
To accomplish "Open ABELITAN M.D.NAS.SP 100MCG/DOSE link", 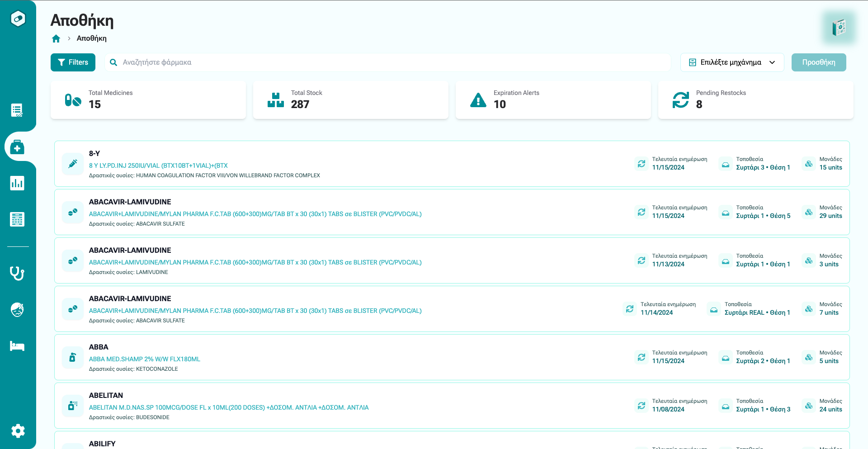I will tap(229, 407).
